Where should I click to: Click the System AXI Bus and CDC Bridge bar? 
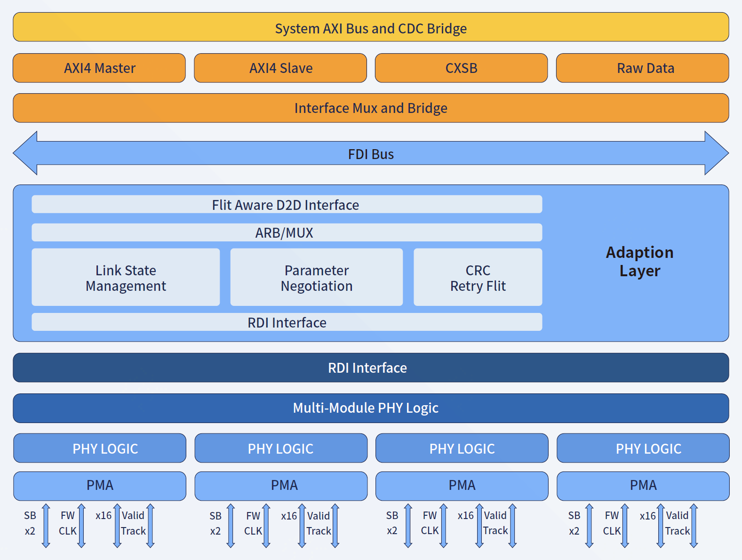coord(371,28)
